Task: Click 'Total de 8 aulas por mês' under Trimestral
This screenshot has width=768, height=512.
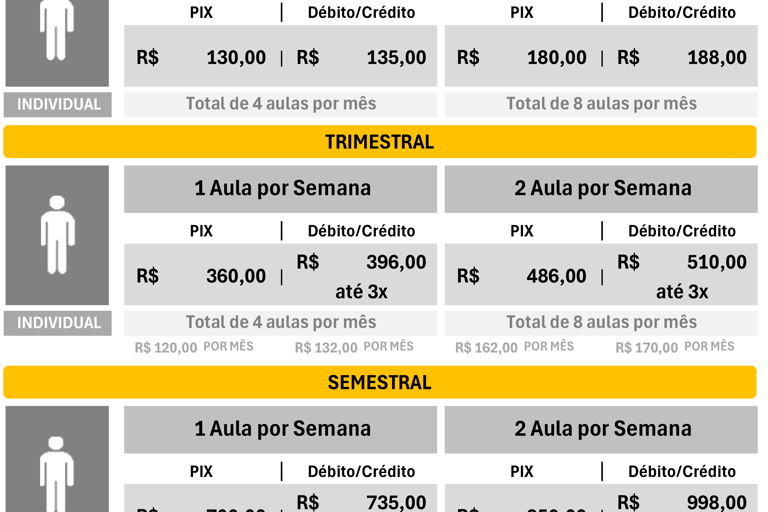Action: point(601,322)
